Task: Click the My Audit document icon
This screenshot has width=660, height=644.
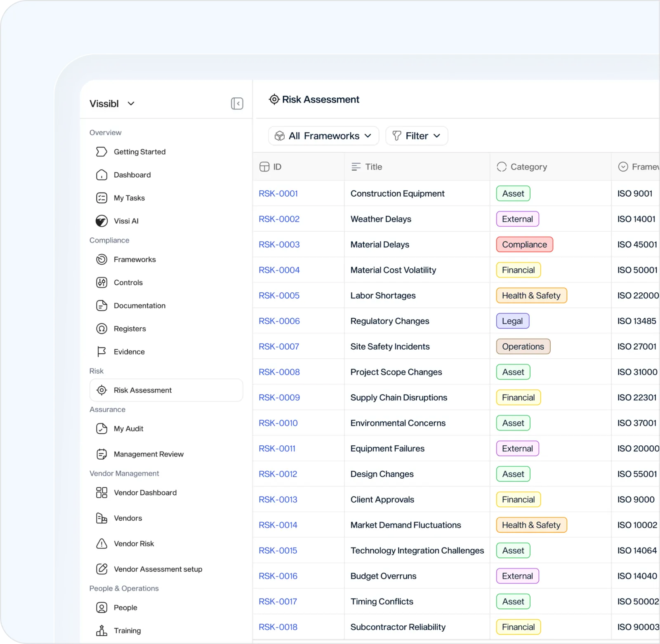Action: click(101, 429)
